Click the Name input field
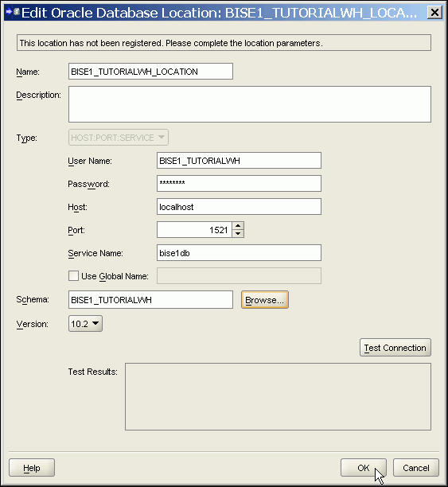The image size is (448, 487). (150, 72)
